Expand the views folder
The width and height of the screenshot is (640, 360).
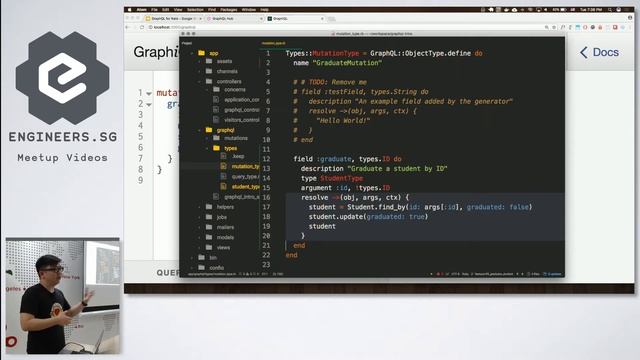coord(200,247)
